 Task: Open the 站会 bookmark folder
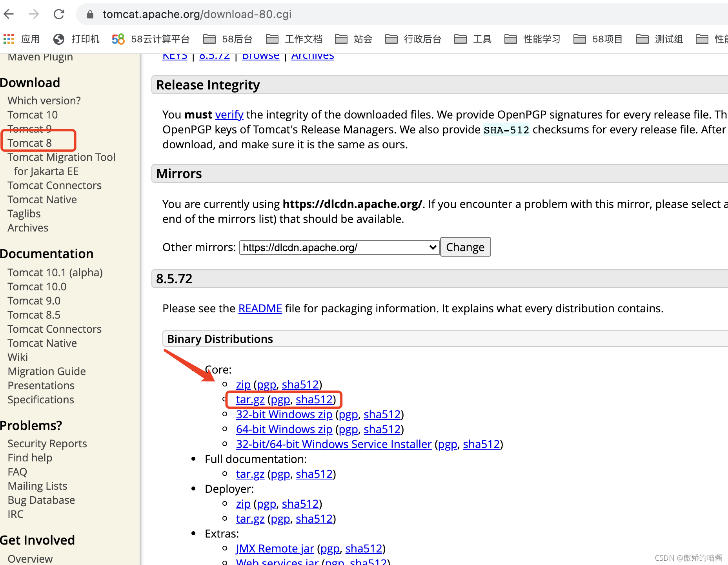353,39
